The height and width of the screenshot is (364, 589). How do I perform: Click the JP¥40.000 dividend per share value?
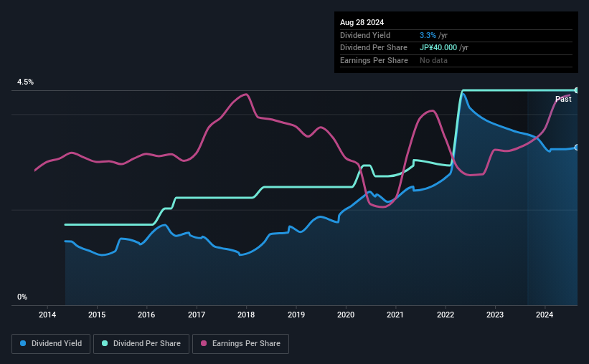438,48
